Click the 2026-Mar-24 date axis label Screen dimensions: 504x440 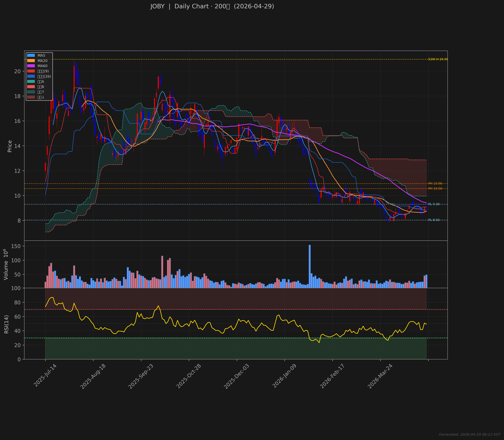tap(380, 376)
